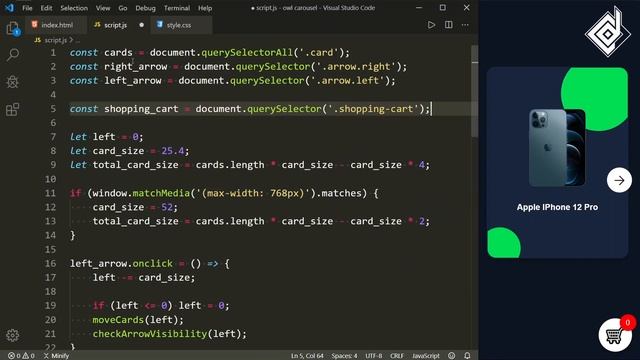640x360 pixels.
Task: Open the Help menu
Action: pos(205,8)
